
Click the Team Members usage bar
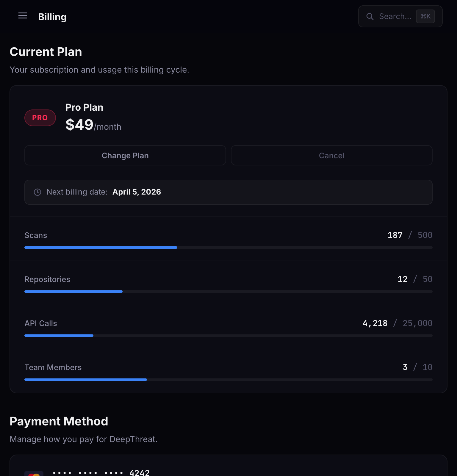point(228,380)
